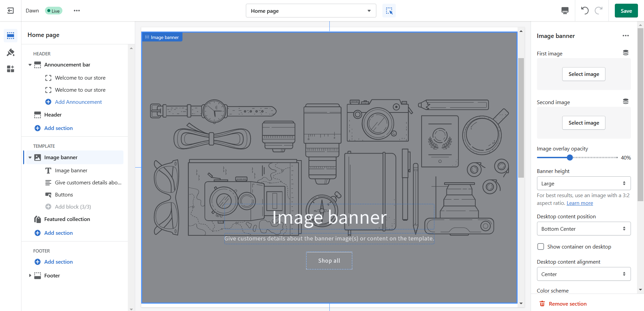Click banner description text in preview

[x=329, y=238]
